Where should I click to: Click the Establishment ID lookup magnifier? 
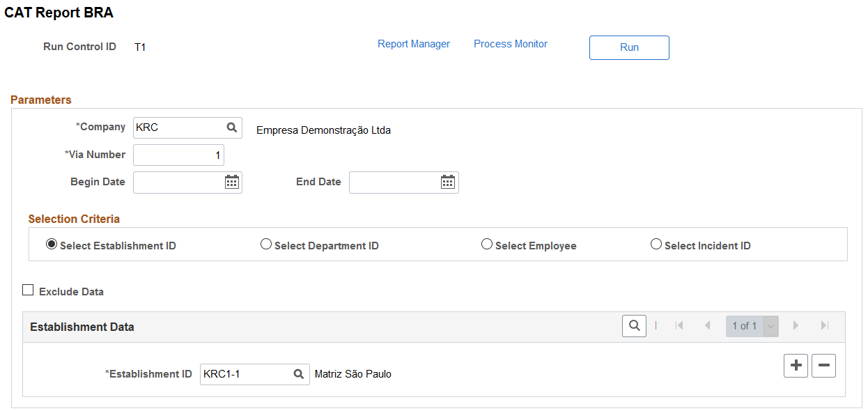(299, 374)
